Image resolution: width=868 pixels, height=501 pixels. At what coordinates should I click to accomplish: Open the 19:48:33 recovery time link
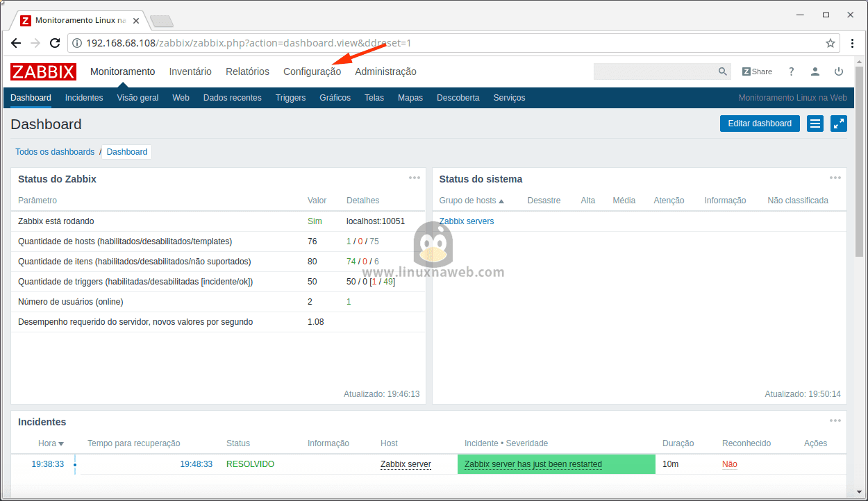coord(196,464)
